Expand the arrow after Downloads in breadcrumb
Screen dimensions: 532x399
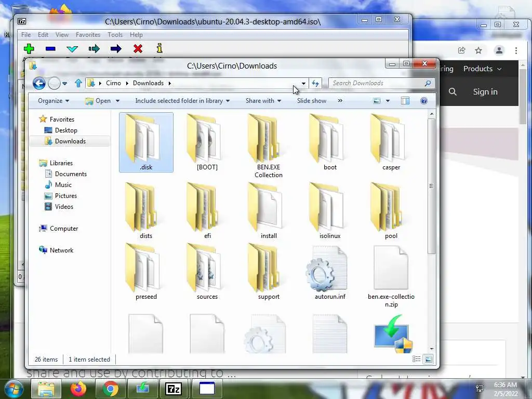pyautogui.click(x=170, y=83)
